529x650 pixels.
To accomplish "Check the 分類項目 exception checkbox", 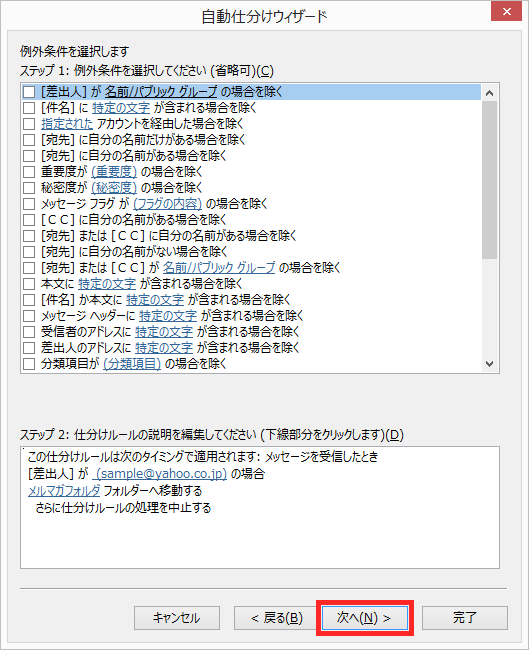I will click(29, 364).
